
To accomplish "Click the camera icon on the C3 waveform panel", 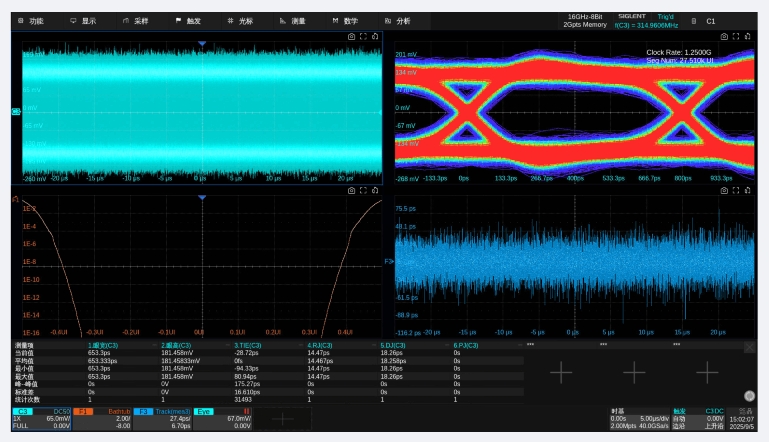I will coord(350,36).
